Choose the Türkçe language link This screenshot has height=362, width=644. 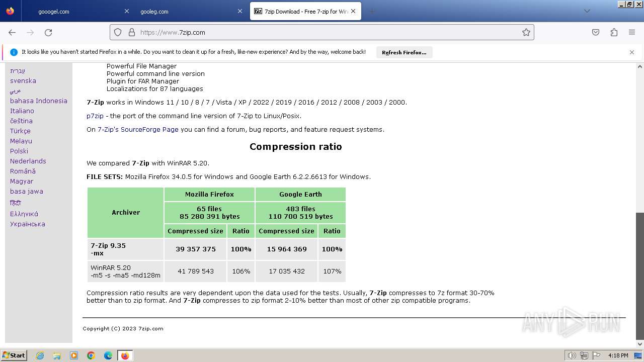[x=20, y=131]
